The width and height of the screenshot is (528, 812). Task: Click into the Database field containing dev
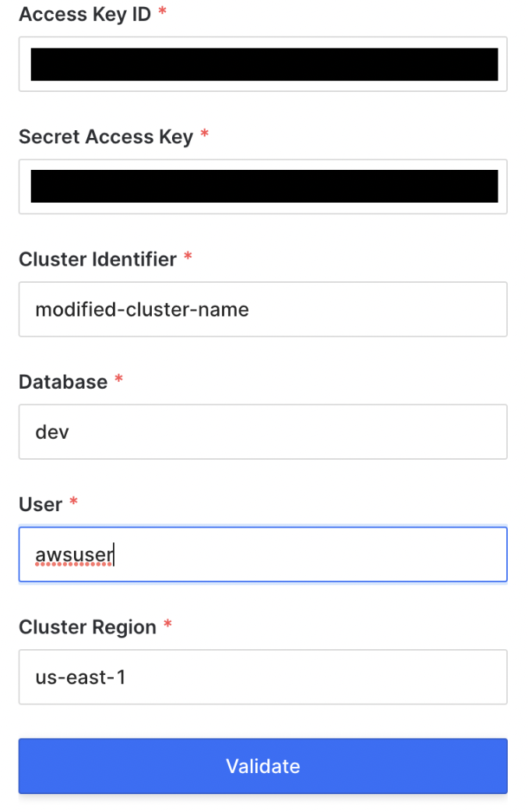[263, 432]
